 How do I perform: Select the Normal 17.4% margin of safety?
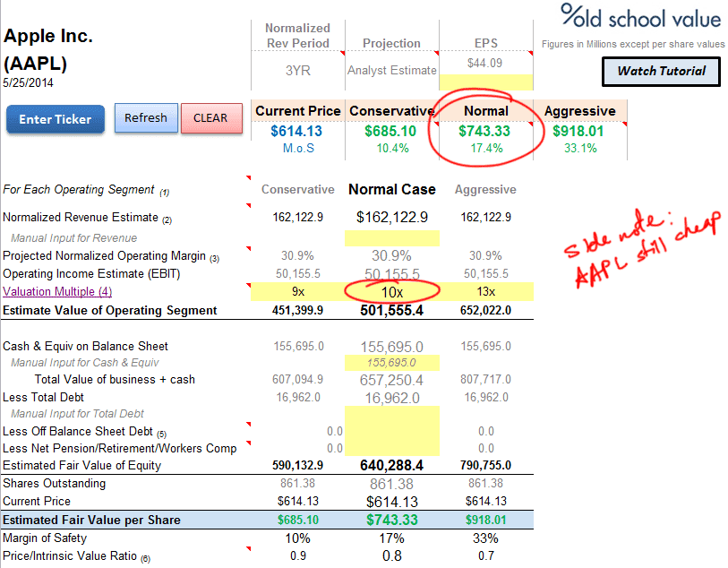pyautogui.click(x=486, y=148)
